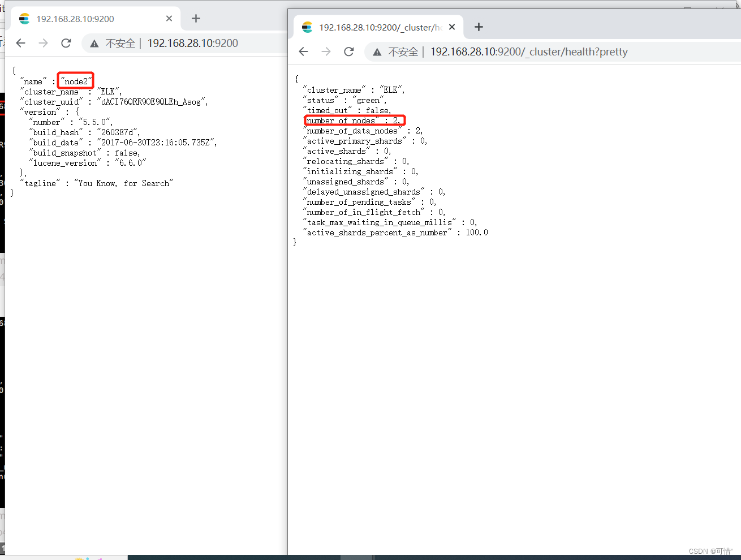Go forward in the cluster health window
The height and width of the screenshot is (560, 741).
pyautogui.click(x=326, y=51)
